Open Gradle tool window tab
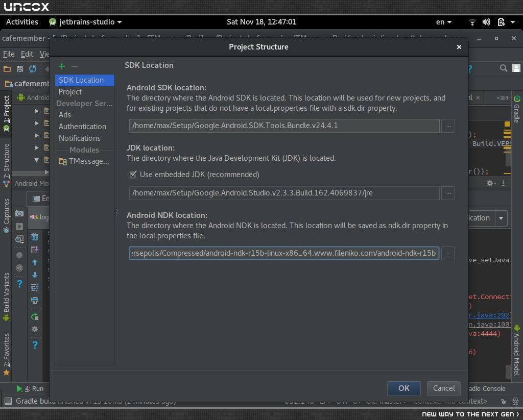This screenshot has height=420, width=523. (517, 109)
